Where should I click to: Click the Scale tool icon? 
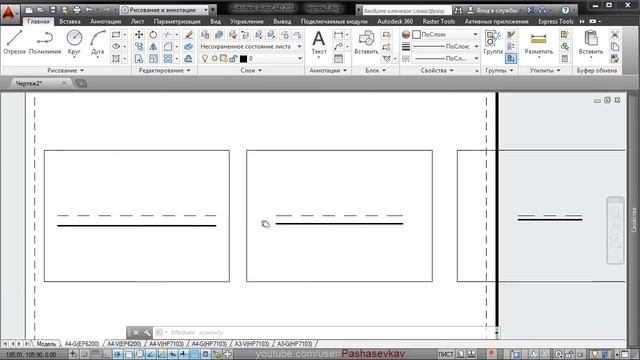tap(153, 59)
